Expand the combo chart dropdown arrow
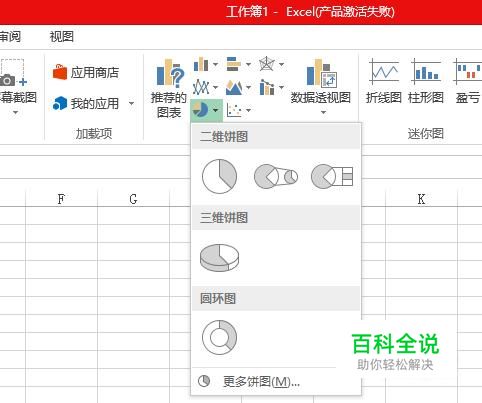482x403 pixels. coord(282,88)
